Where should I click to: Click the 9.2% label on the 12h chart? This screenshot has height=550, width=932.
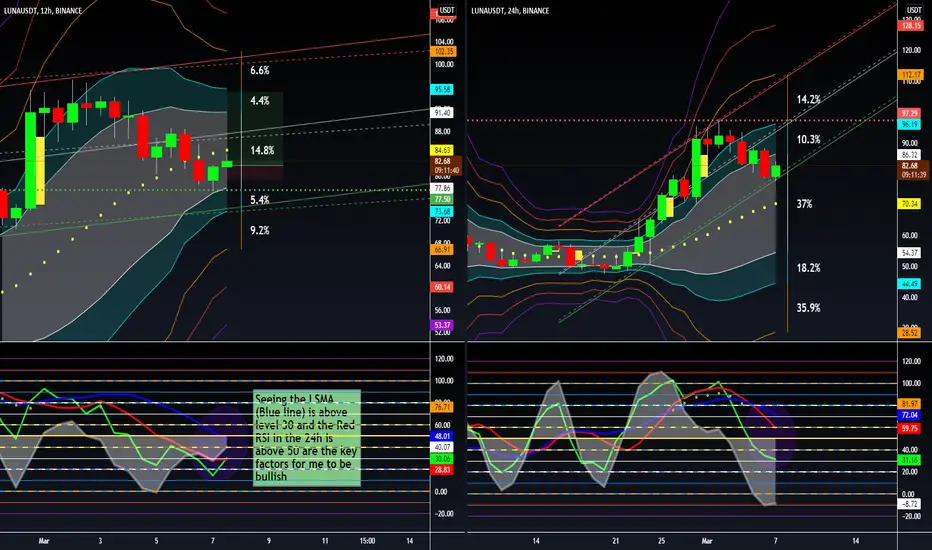[260, 230]
